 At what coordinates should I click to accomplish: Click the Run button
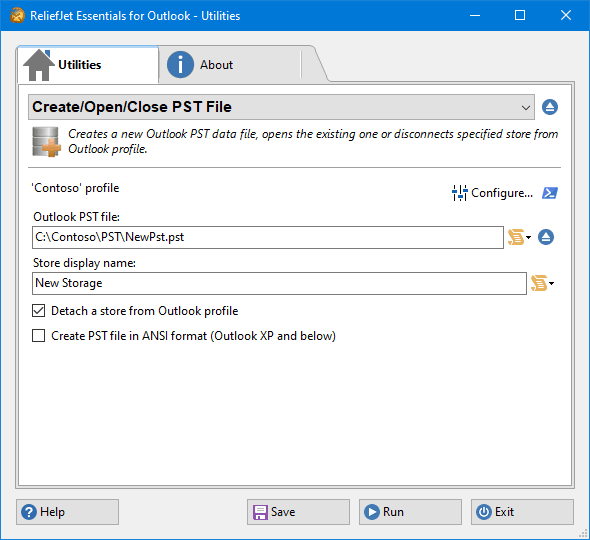410,512
